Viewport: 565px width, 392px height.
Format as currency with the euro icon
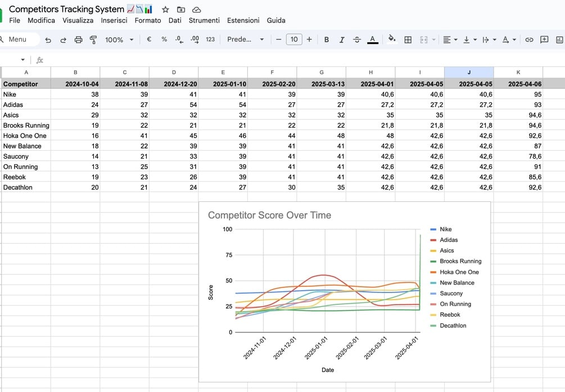tap(149, 39)
